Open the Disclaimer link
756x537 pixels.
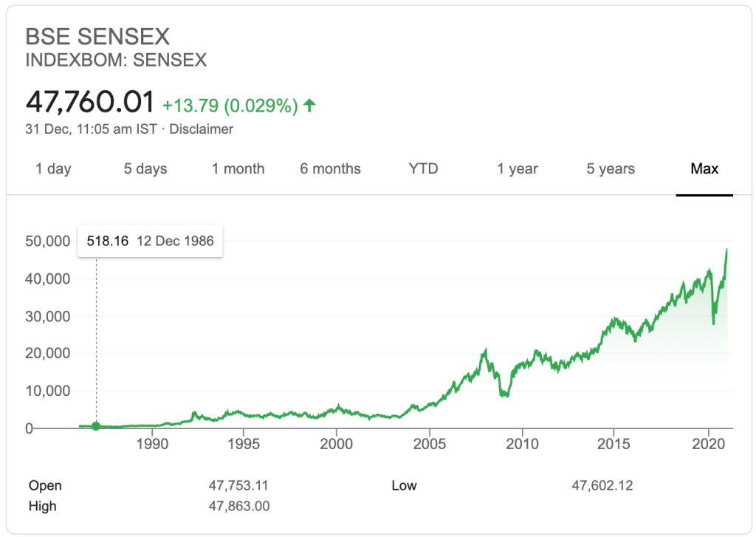coord(202,129)
